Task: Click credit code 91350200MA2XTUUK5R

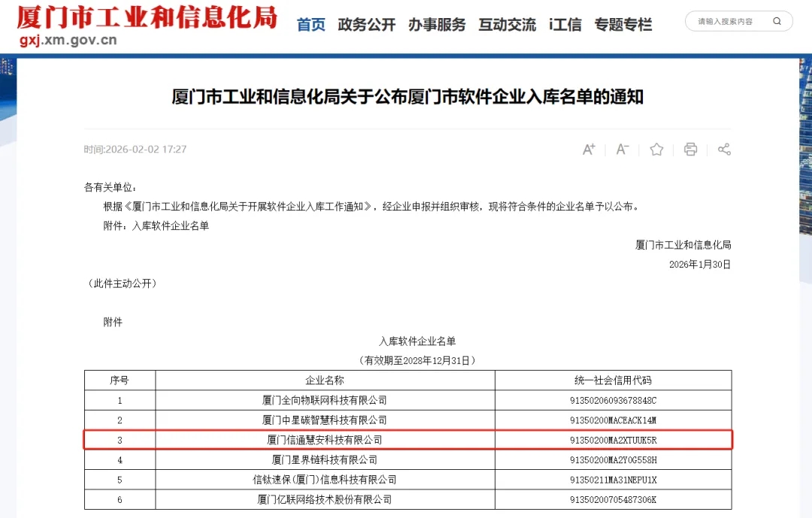Action: [x=613, y=440]
